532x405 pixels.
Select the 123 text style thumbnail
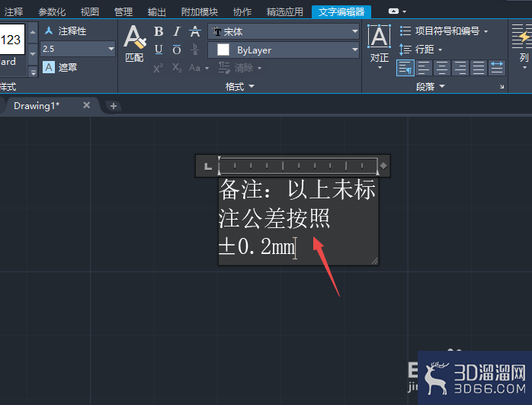point(11,40)
